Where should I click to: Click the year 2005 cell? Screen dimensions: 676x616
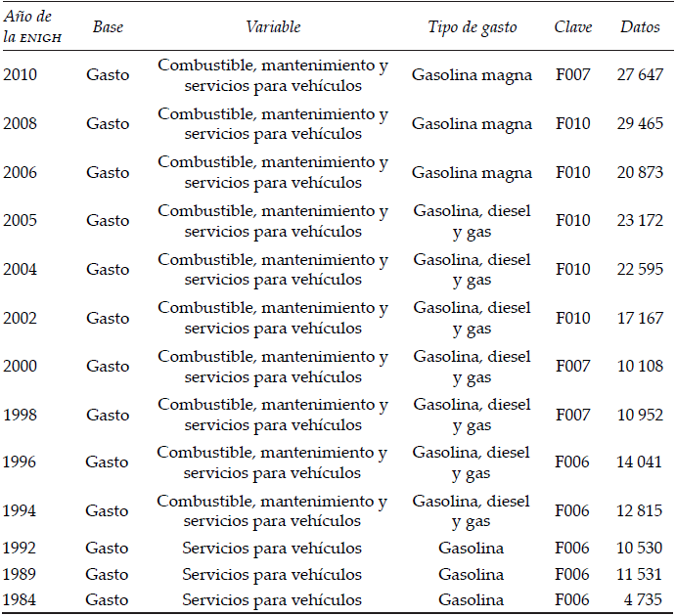[x=21, y=221]
